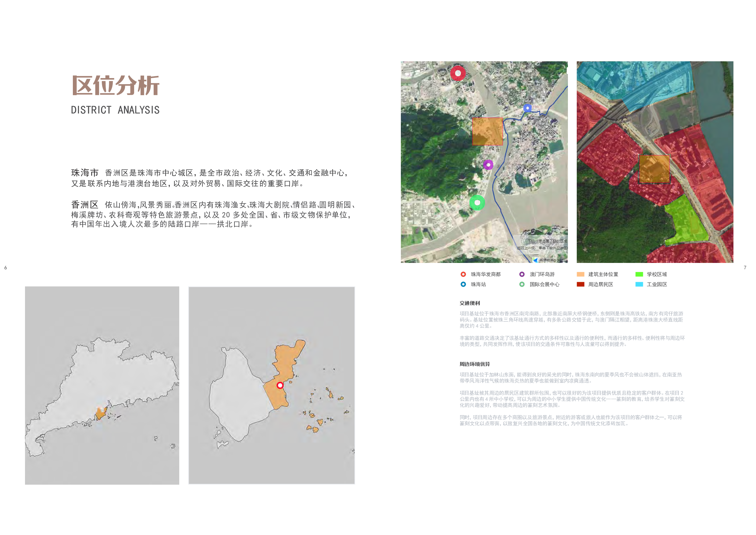Click the green 学校区域 legend swatch
Viewport: 756px width, 535px height.
click(639, 274)
